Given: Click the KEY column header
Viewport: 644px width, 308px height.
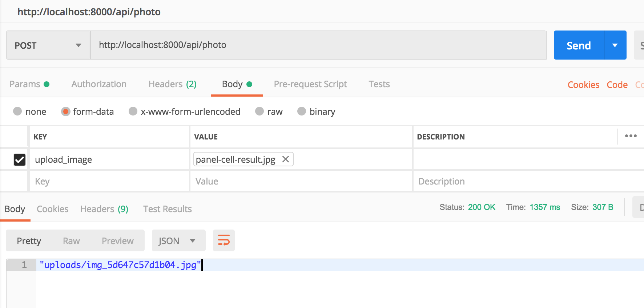Looking at the screenshot, I should [40, 137].
